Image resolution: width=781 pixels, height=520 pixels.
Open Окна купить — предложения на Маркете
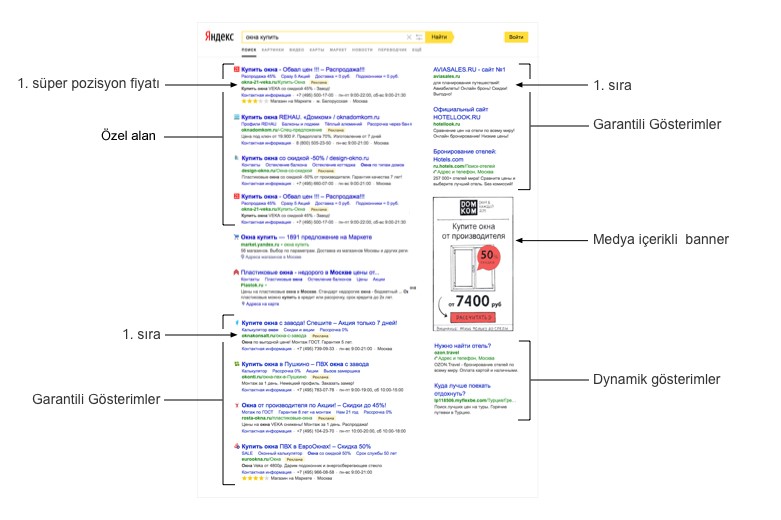point(306,237)
